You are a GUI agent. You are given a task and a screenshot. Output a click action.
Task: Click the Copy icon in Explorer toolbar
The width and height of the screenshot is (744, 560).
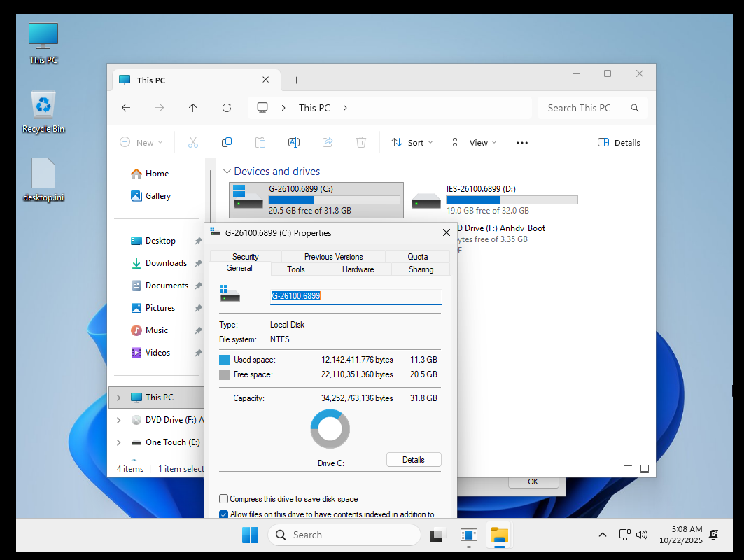click(x=227, y=142)
